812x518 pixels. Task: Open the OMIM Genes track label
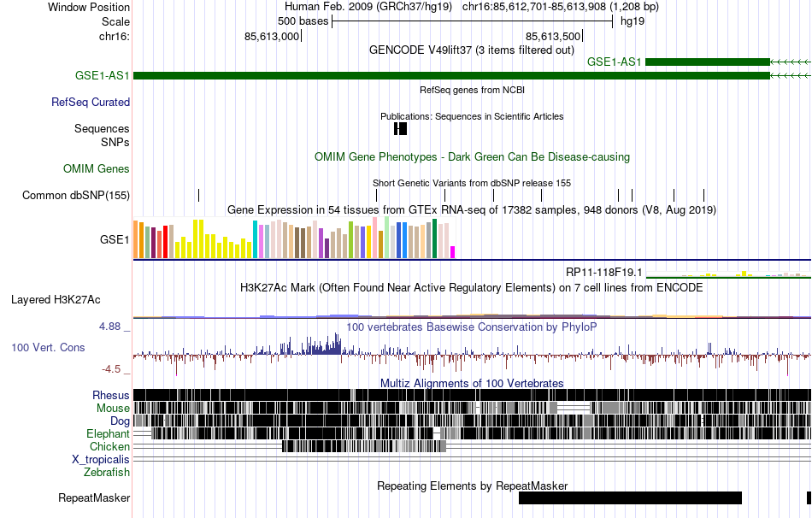(97, 169)
